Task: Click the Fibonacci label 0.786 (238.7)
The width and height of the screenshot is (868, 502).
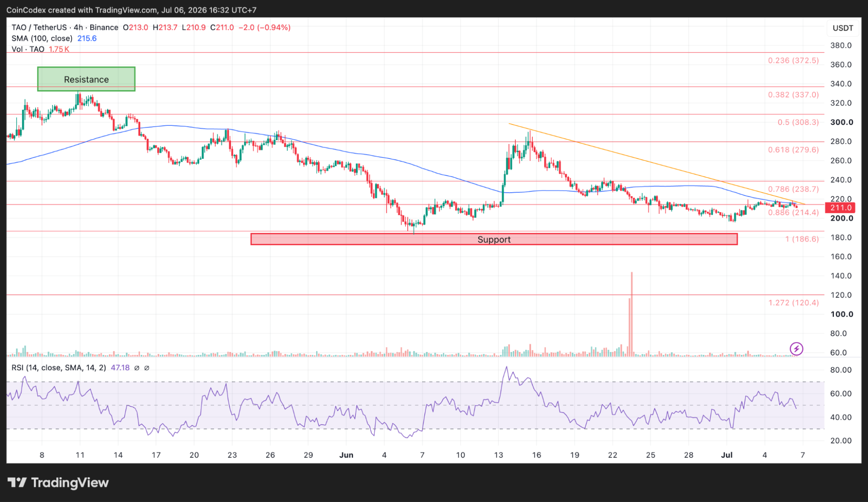Action: click(x=793, y=189)
